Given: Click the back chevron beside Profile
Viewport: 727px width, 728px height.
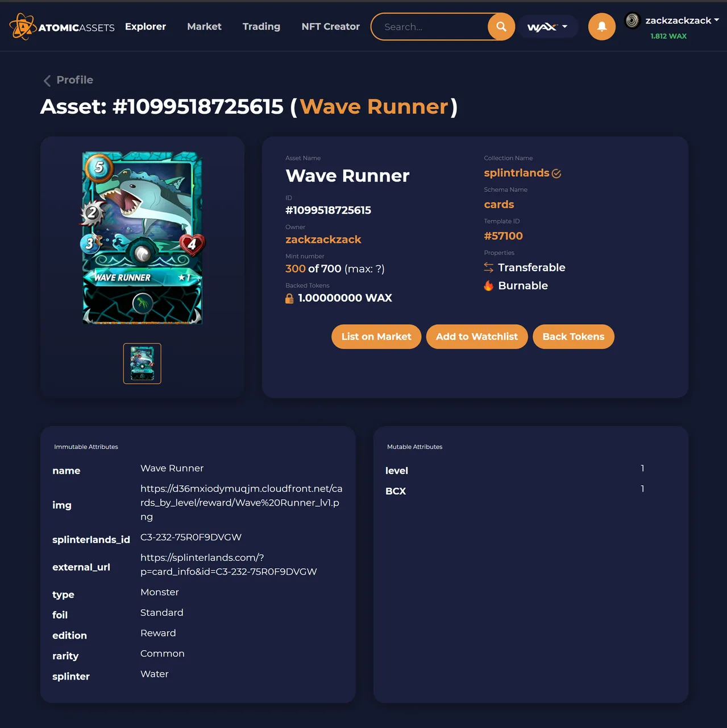Looking at the screenshot, I should [x=47, y=81].
